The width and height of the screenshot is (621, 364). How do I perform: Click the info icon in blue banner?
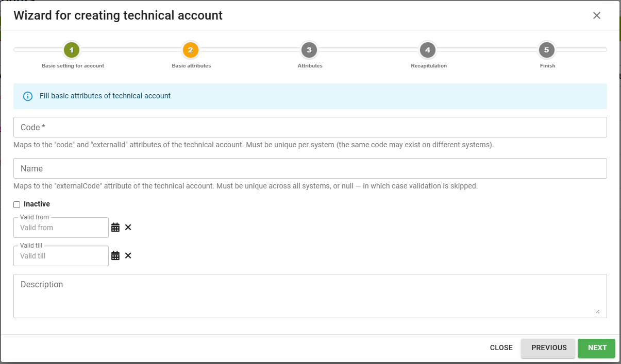click(x=28, y=96)
